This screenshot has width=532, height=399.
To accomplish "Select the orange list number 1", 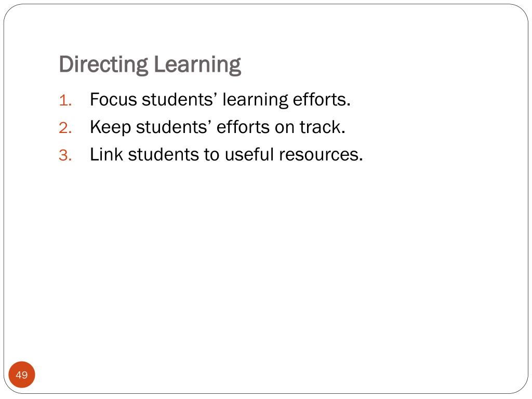I will click(65, 101).
